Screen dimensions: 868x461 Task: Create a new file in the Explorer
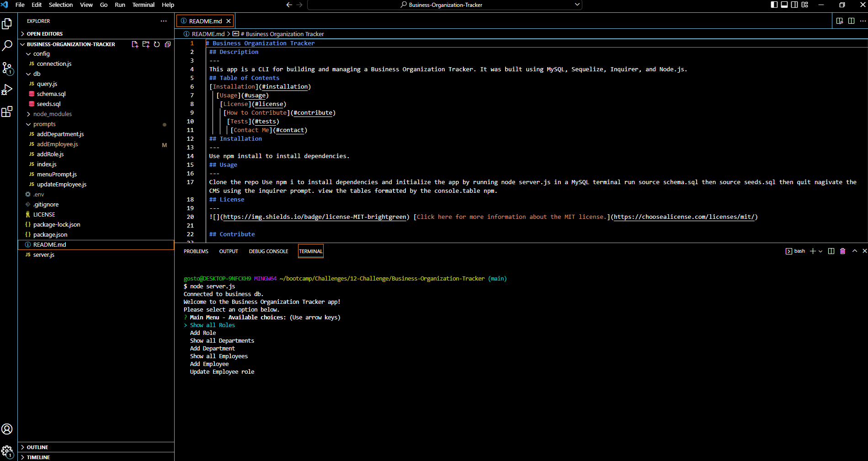(x=135, y=44)
